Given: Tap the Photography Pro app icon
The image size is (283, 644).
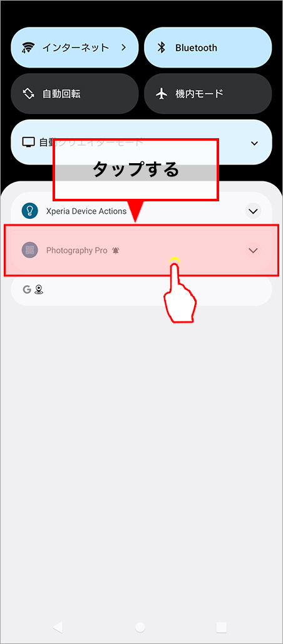Looking at the screenshot, I should click(29, 250).
